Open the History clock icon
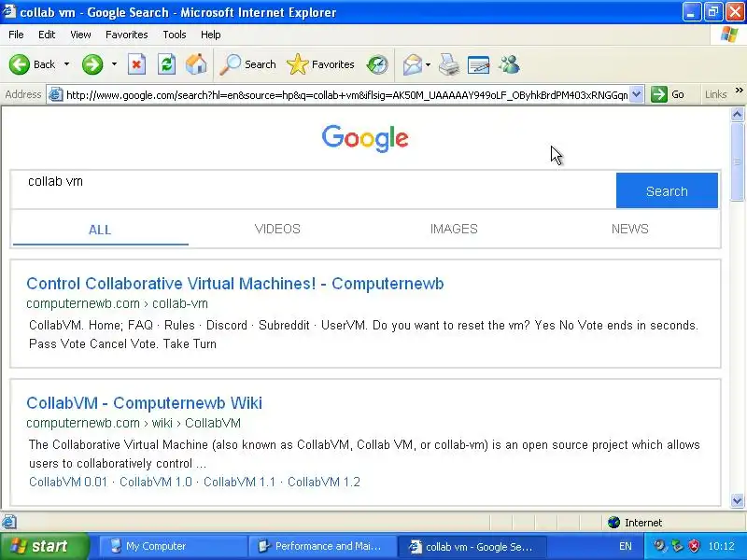747x560 pixels. click(377, 64)
